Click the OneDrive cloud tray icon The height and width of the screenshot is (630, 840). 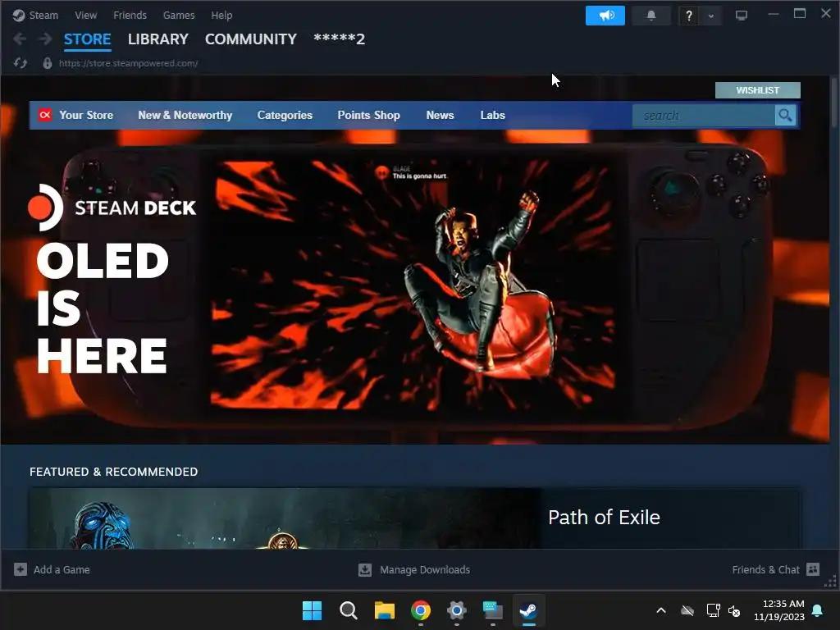tap(687, 610)
